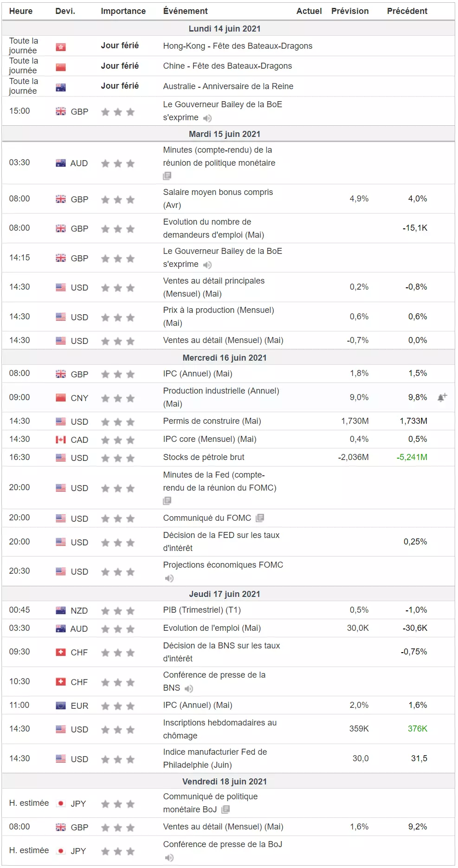The height and width of the screenshot is (868, 458).
Task: Click speaker icon under Conférence de presse BoJ
Action: coord(169,857)
